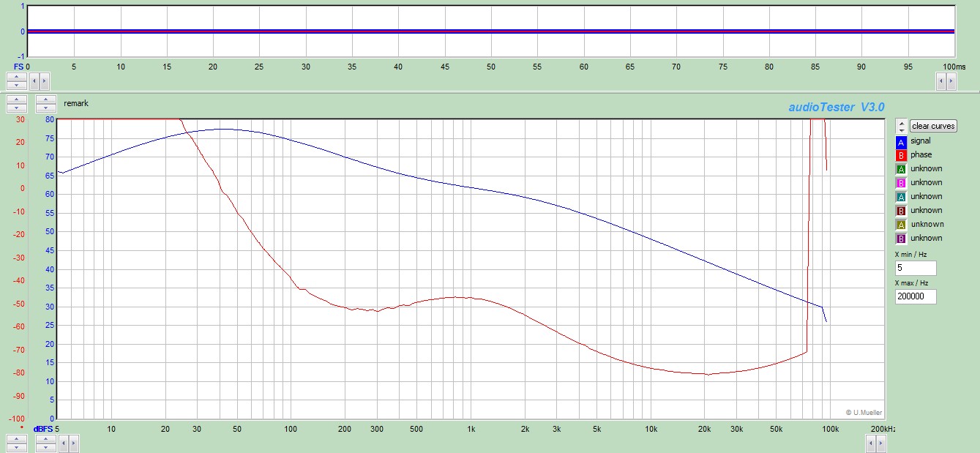Lower the blue dB axis maximum above 80
The image size is (980, 453).
tap(45, 108)
